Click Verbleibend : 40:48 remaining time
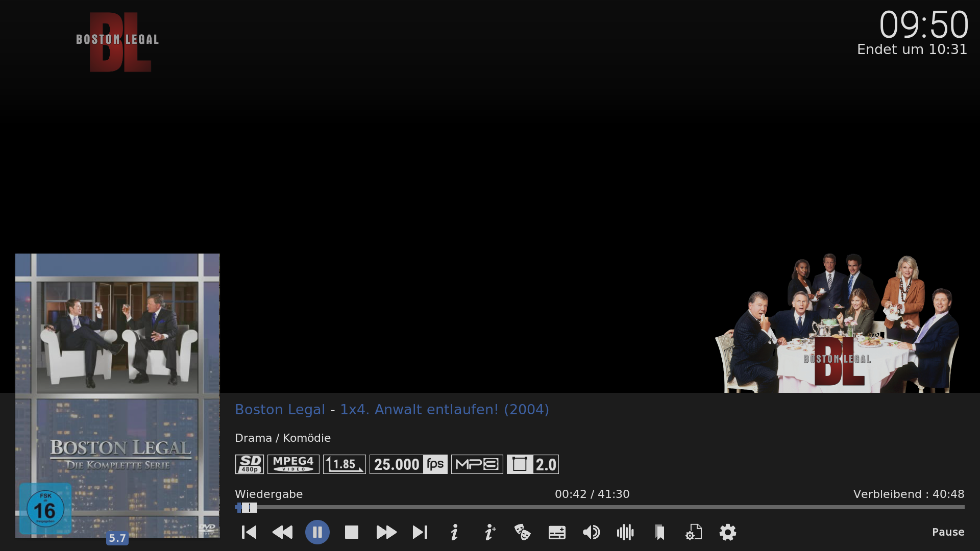 909,494
